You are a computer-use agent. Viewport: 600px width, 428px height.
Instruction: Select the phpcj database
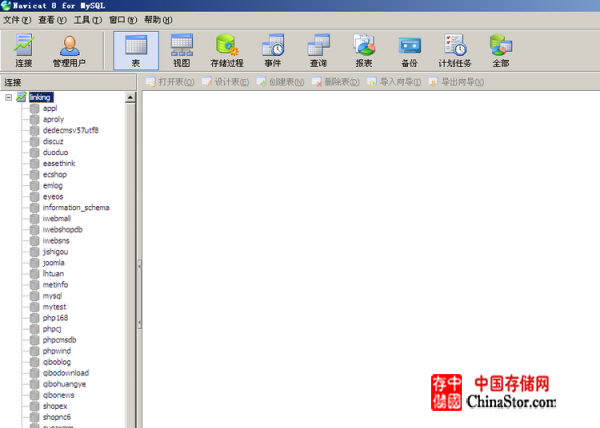[52, 329]
